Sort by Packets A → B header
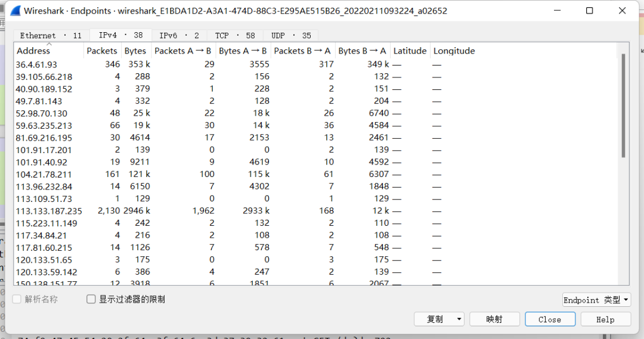 [183, 51]
